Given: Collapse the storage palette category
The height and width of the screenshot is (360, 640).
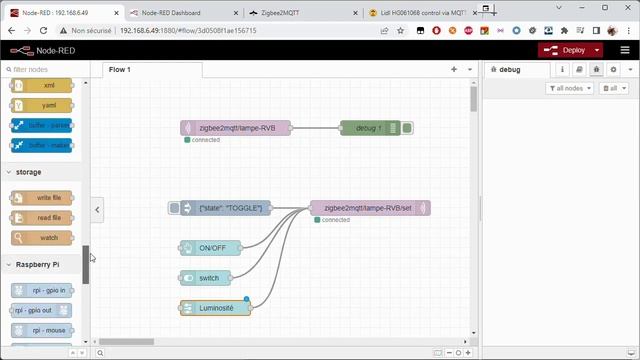Looking at the screenshot, I should tap(41, 172).
